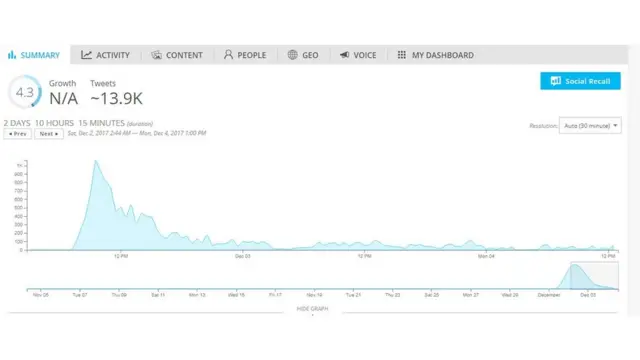640x360 pixels.
Task: Open the Summary tab
Action: [35, 55]
